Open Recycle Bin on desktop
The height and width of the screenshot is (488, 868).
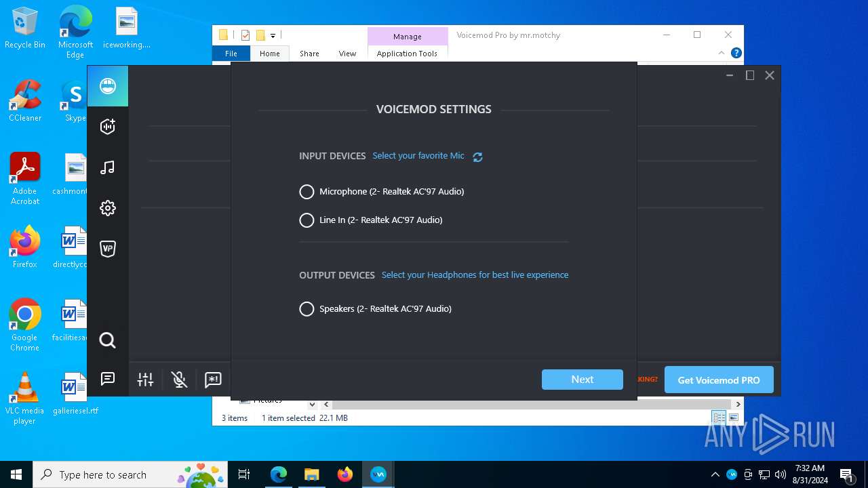pyautogui.click(x=25, y=28)
